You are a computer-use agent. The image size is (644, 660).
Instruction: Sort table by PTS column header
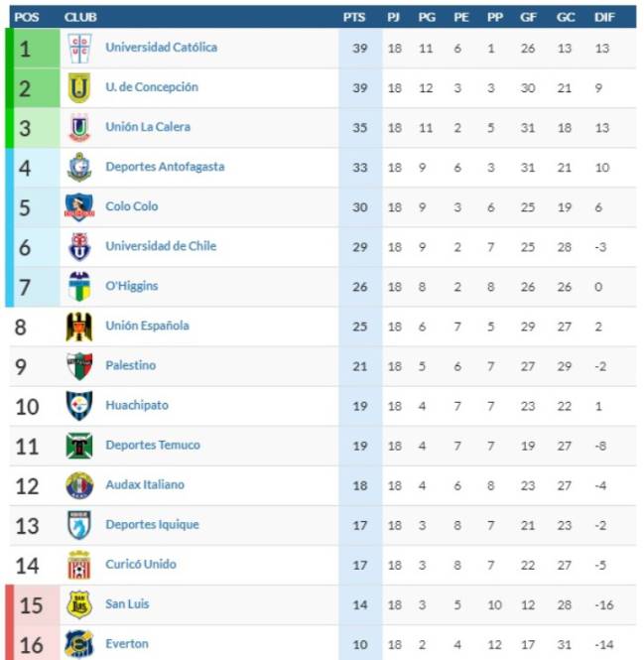[354, 17]
